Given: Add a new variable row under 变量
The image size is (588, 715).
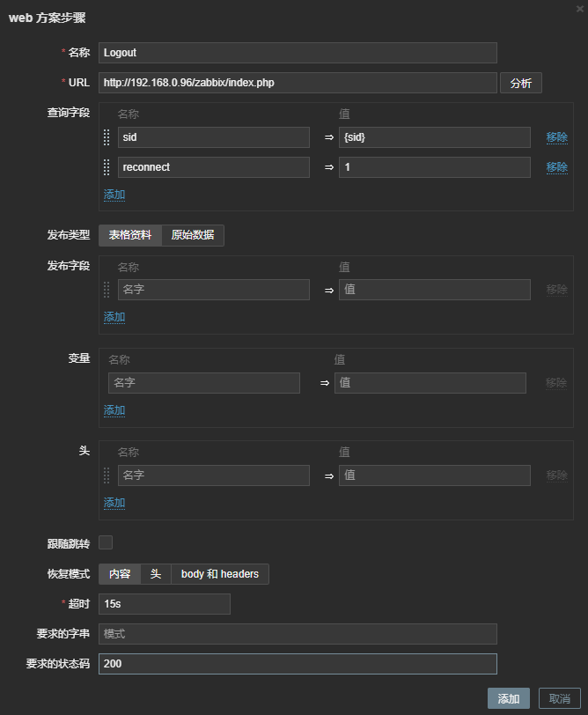Looking at the screenshot, I should 114,410.
